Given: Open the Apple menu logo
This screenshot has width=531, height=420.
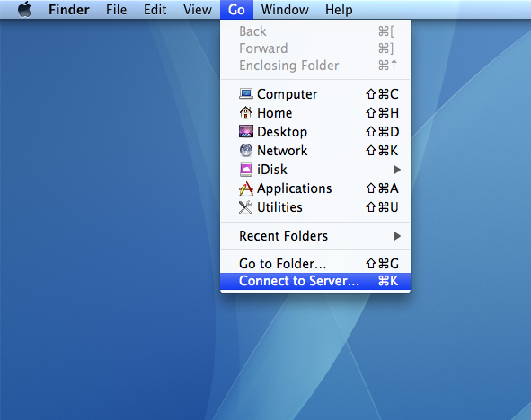Looking at the screenshot, I should 25,9.
